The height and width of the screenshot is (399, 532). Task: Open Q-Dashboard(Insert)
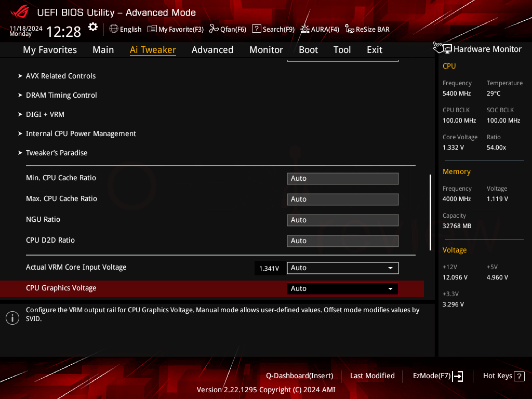point(300,376)
